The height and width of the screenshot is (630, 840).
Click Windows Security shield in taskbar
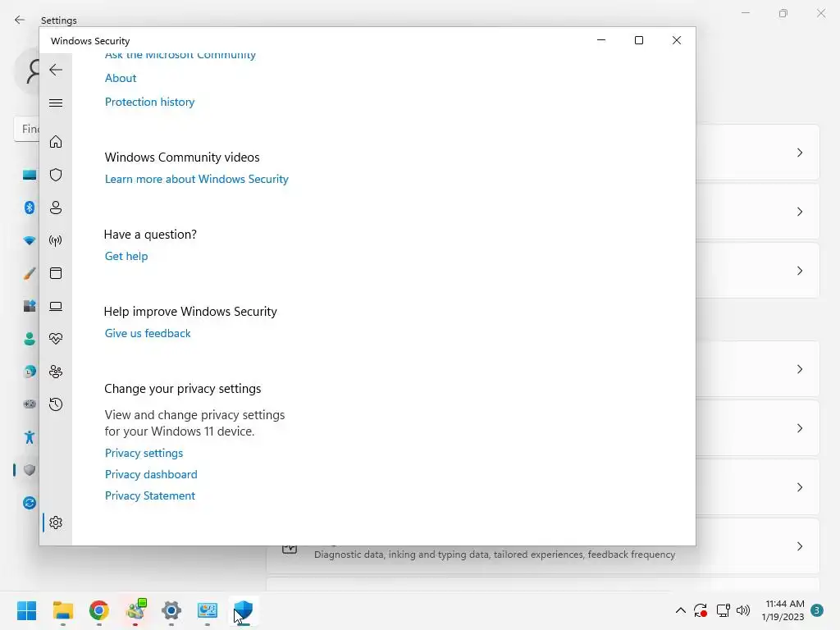[x=244, y=610]
